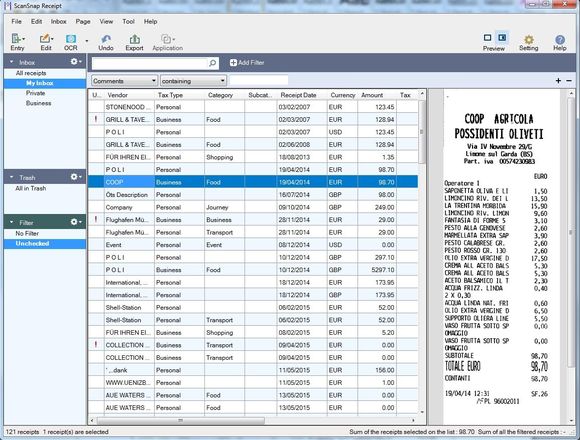Click the unchecked mark on GRILL & TAVE 02/03/2007 row
580x440 pixels.
(x=96, y=119)
